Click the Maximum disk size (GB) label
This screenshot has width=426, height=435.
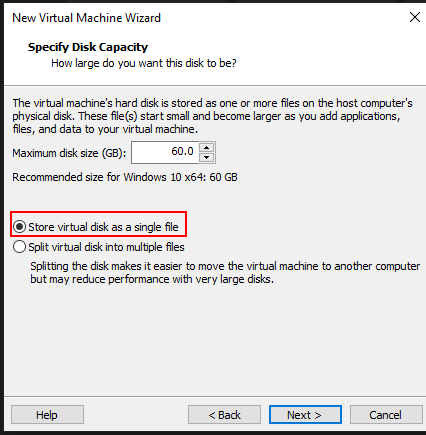pos(69,153)
